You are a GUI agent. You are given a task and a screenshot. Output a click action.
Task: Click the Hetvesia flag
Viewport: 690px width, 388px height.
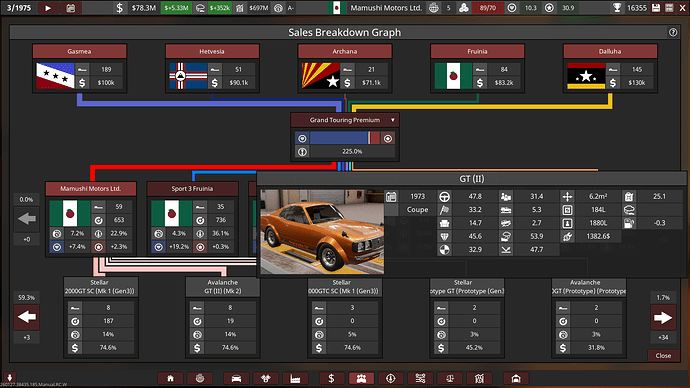point(188,76)
